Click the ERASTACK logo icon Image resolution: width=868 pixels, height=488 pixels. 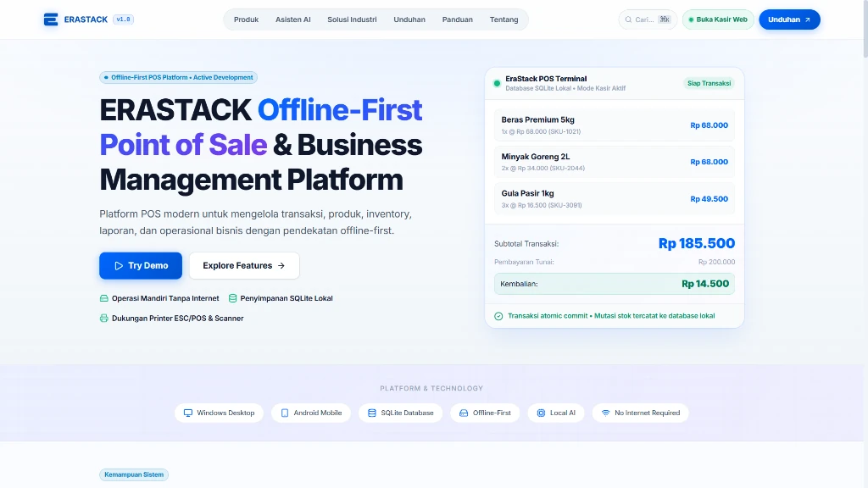click(50, 19)
